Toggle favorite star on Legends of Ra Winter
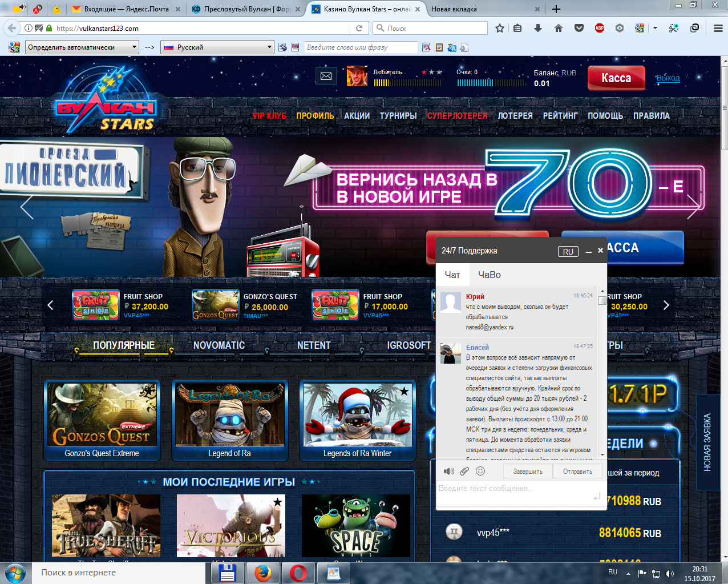 [404, 391]
